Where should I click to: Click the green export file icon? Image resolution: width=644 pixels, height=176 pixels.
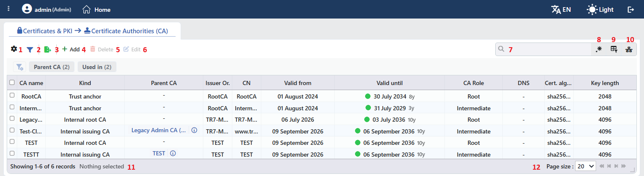click(x=47, y=49)
